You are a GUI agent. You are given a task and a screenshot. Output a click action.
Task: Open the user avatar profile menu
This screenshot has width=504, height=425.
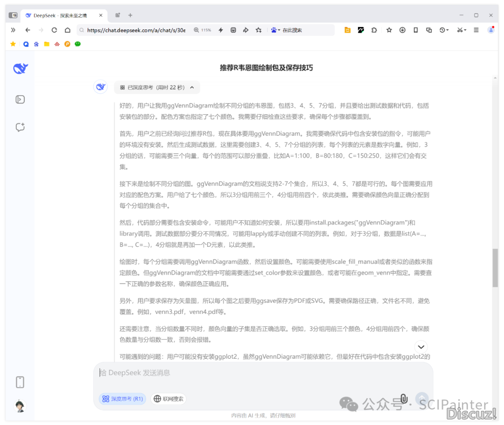click(x=20, y=406)
